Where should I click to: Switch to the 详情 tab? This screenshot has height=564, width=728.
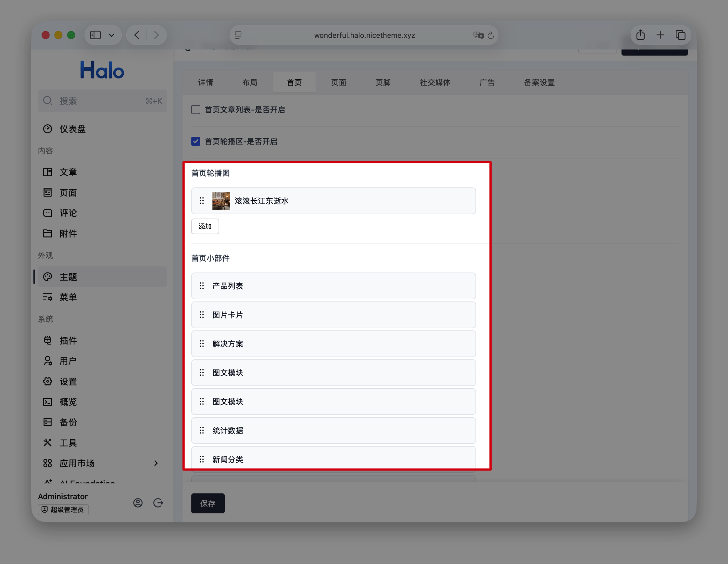[206, 82]
